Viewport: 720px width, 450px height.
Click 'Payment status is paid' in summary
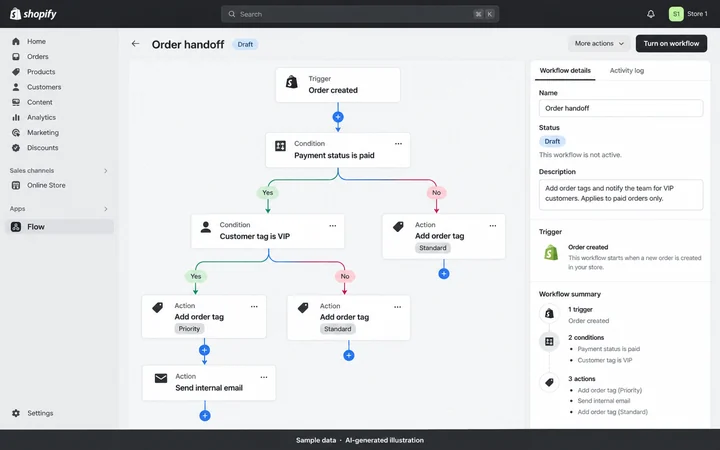click(608, 349)
